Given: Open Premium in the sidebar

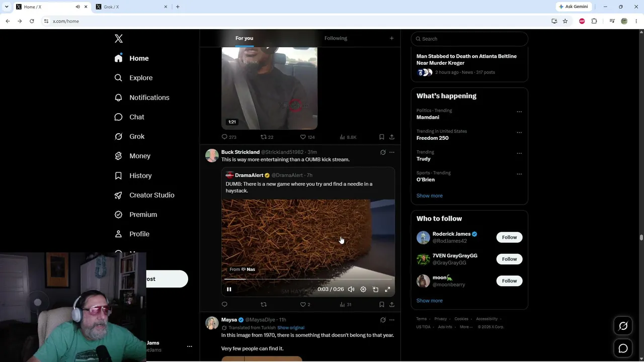Looking at the screenshot, I should (x=136, y=215).
